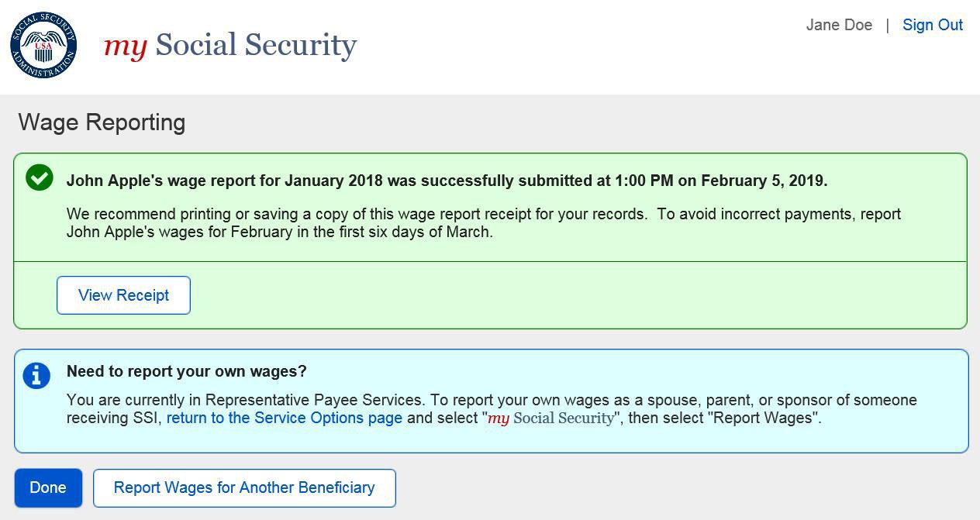Click the divider between Jane Doe and Sign Out

887,26
